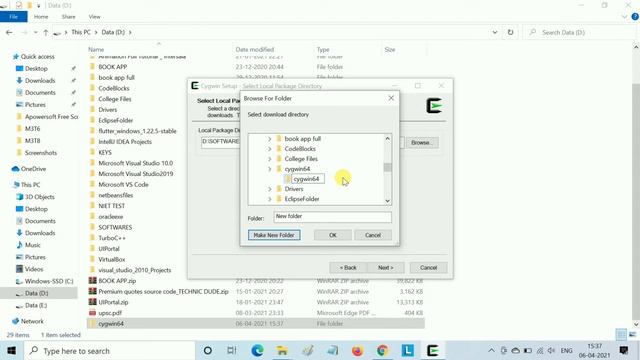The image size is (640, 360).
Task: Click the taskbar search box
Action: [x=109, y=351]
